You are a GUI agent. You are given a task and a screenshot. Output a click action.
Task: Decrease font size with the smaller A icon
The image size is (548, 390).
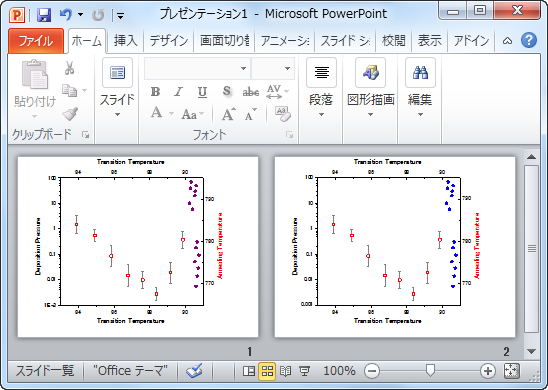(251, 114)
